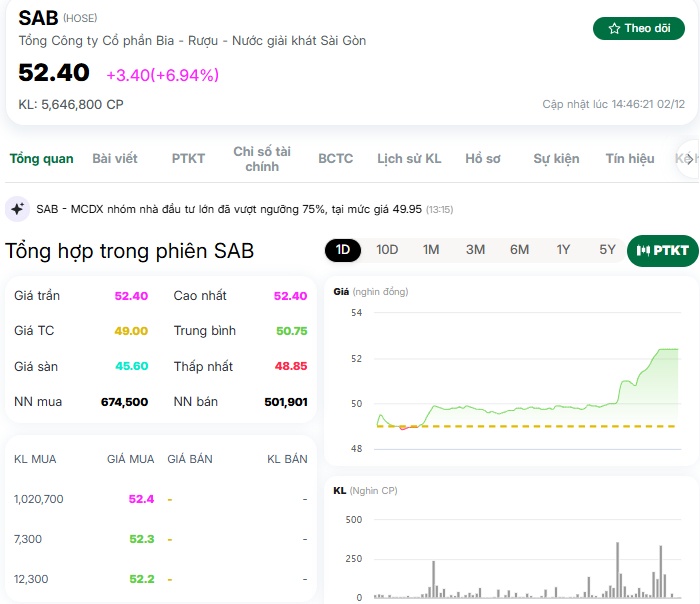Switch chart range to 3M
Viewport: 700px width, 604px height.
(x=475, y=250)
